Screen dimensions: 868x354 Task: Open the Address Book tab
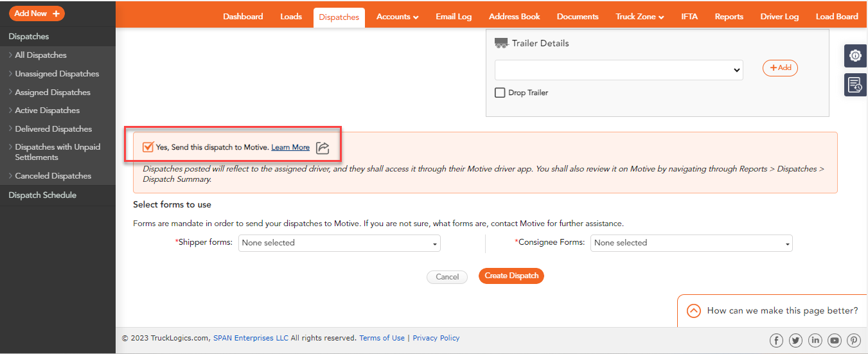point(515,17)
